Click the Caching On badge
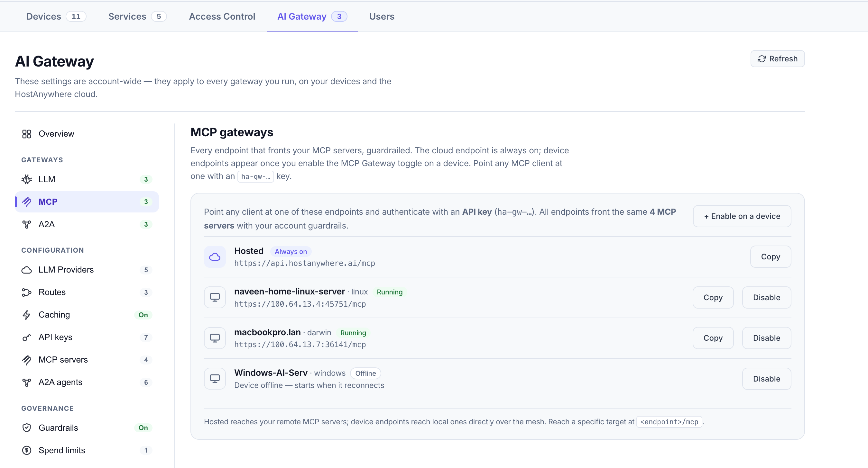 point(143,315)
